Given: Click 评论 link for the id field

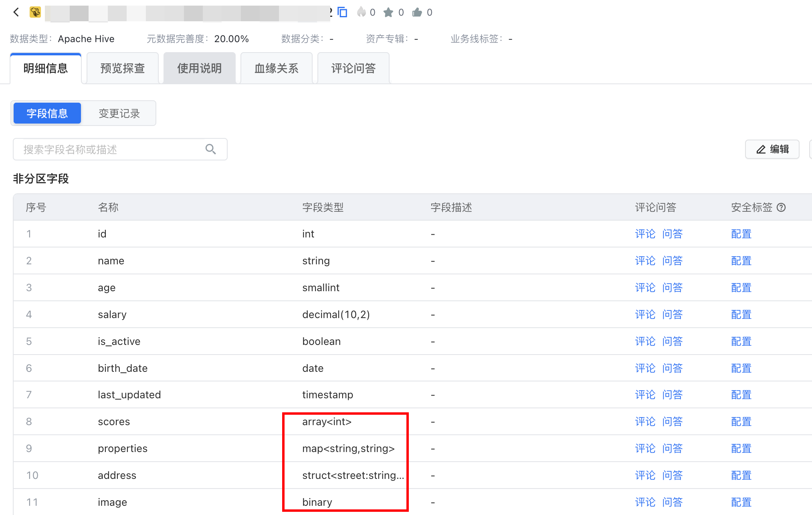Looking at the screenshot, I should click(645, 234).
